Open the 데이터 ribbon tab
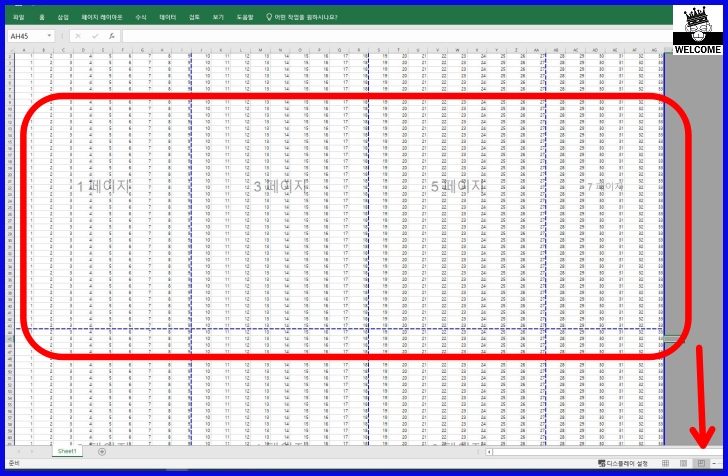This screenshot has width=728, height=476. point(168,17)
